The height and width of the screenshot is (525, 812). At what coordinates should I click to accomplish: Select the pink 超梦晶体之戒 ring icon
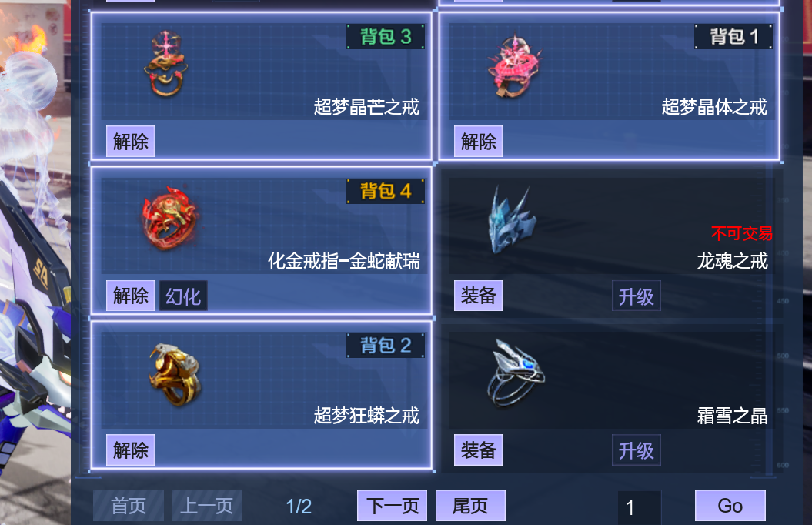click(x=514, y=66)
